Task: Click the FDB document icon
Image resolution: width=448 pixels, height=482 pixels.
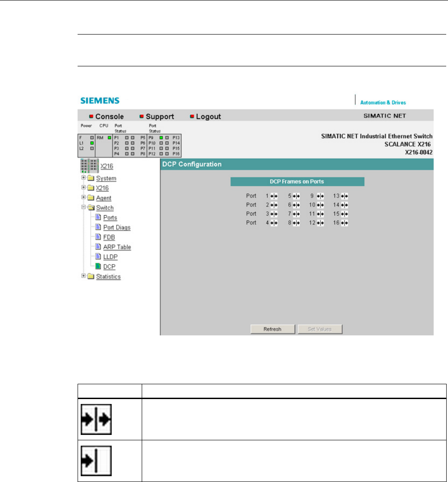Action: (98, 237)
